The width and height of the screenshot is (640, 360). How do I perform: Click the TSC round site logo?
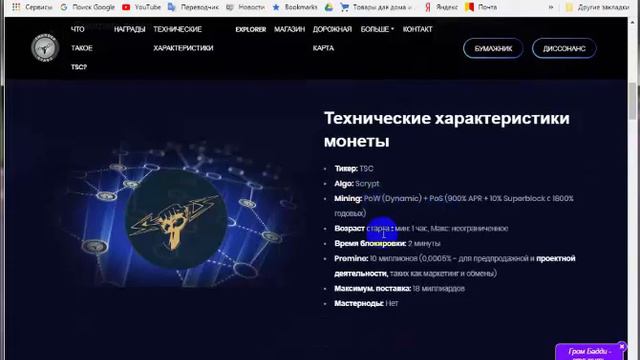click(45, 48)
